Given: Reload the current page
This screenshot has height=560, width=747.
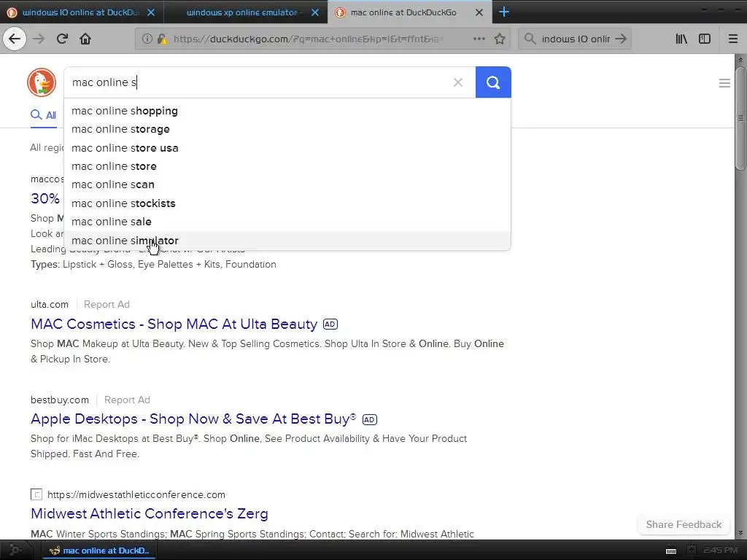Looking at the screenshot, I should click(x=62, y=39).
